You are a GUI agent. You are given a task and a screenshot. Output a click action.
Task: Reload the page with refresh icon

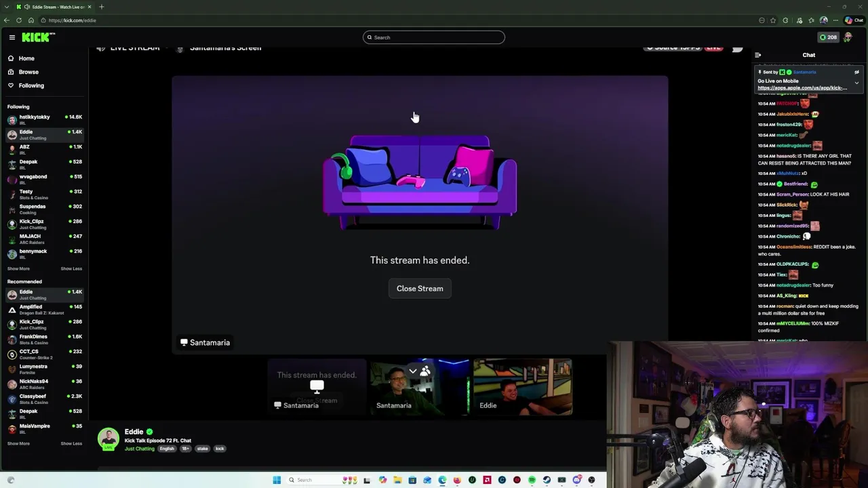tap(19, 20)
